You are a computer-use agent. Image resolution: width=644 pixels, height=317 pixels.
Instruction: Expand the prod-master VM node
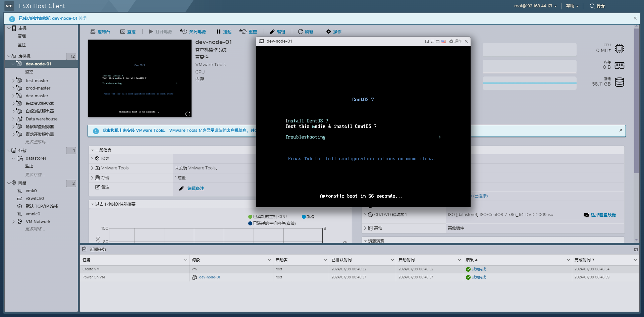click(13, 88)
